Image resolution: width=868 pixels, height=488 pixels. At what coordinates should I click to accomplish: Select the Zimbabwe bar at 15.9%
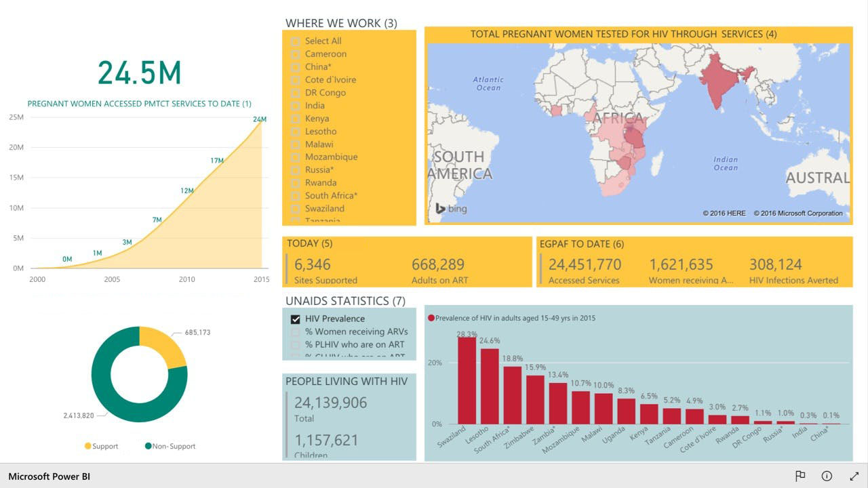tap(535, 400)
